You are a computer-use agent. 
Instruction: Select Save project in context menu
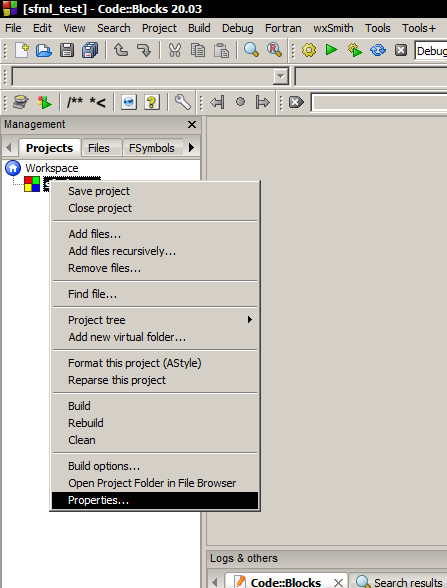(x=155, y=191)
